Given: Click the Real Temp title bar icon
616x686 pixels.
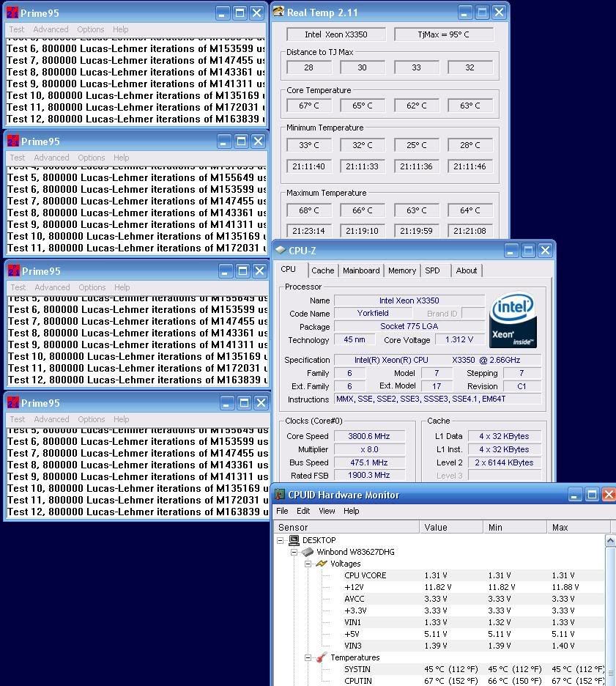Looking at the screenshot, I should click(x=278, y=12).
